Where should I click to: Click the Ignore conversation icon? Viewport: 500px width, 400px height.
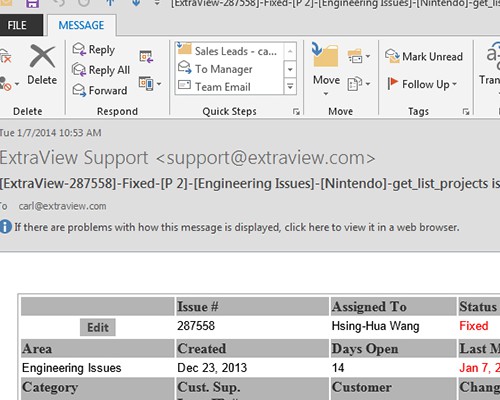(6, 55)
